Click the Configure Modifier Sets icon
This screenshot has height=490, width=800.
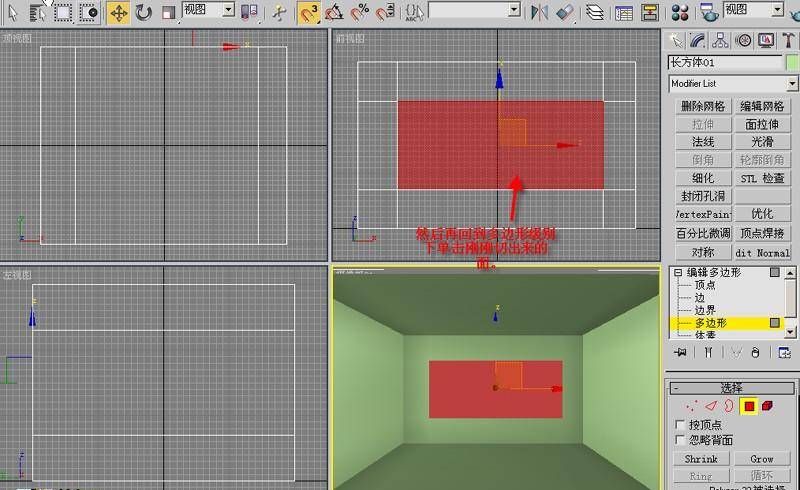[x=784, y=352]
